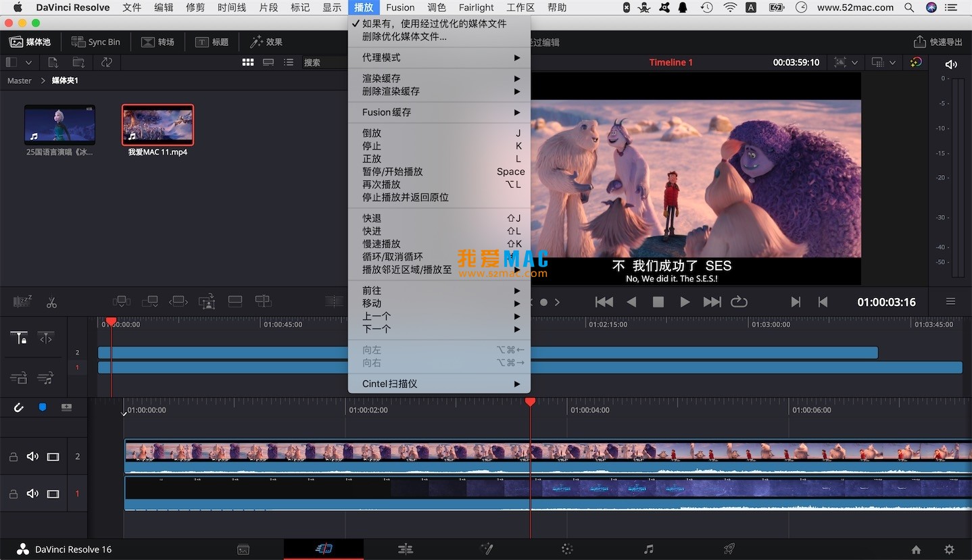Click the Append icon
972x560 pixels.
point(150,301)
